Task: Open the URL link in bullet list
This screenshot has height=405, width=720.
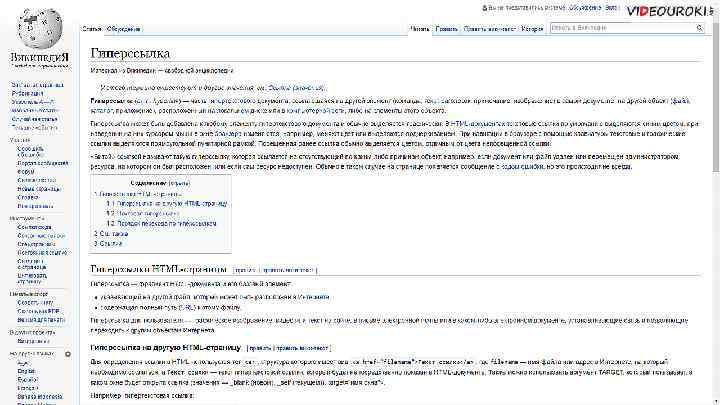Action: tap(186, 308)
